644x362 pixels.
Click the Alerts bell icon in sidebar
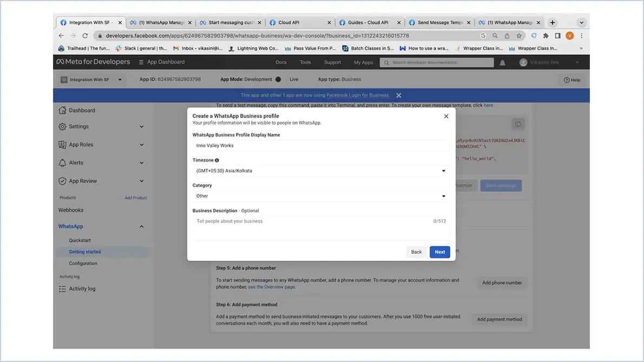(62, 163)
